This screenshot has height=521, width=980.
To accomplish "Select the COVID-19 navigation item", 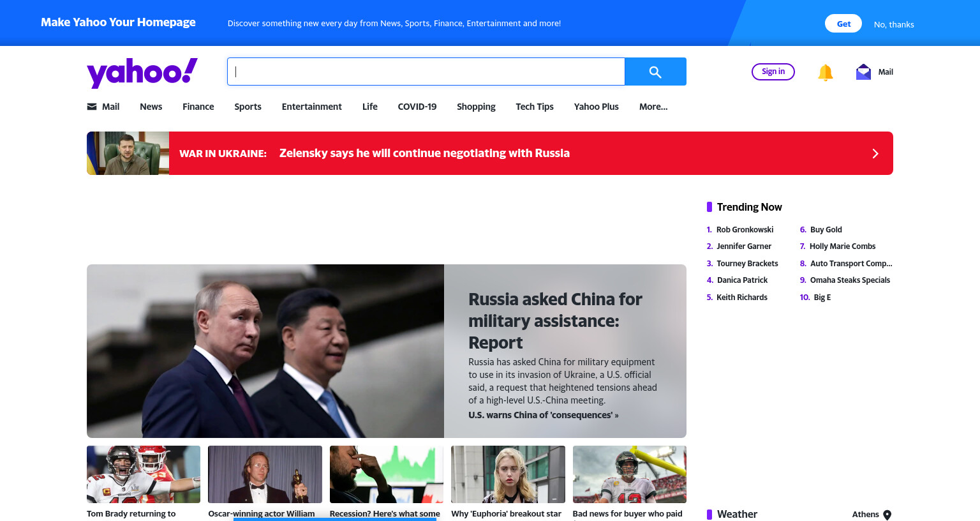I will coord(417,107).
